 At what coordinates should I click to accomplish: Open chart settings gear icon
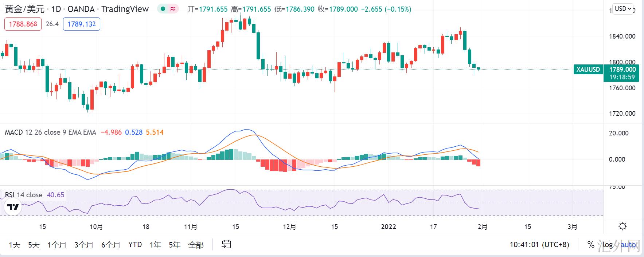623,226
